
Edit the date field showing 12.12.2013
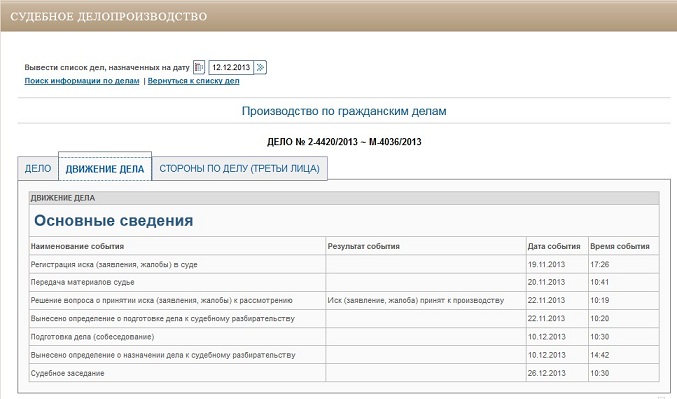(231, 67)
